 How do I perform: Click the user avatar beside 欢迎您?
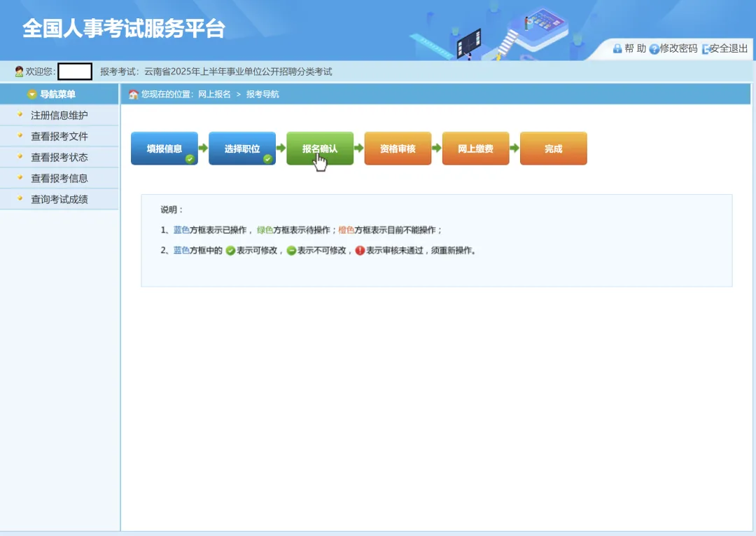pos(18,71)
